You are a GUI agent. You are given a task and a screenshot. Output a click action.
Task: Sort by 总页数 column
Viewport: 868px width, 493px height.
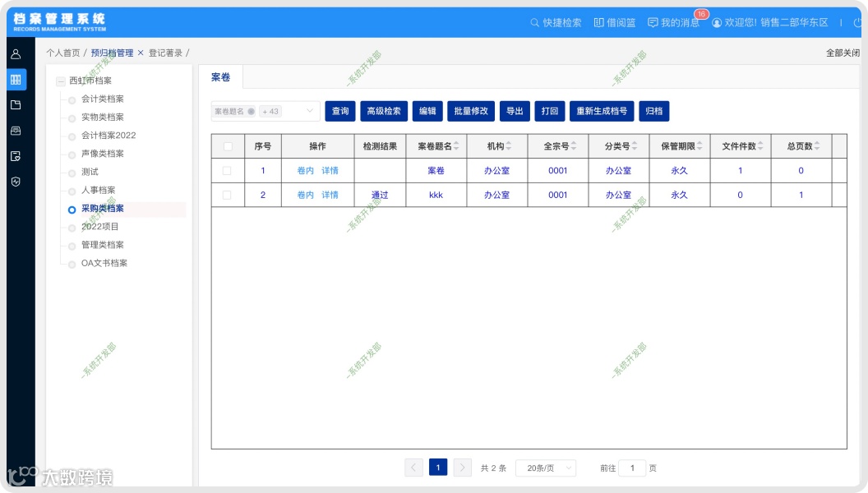[817, 146]
